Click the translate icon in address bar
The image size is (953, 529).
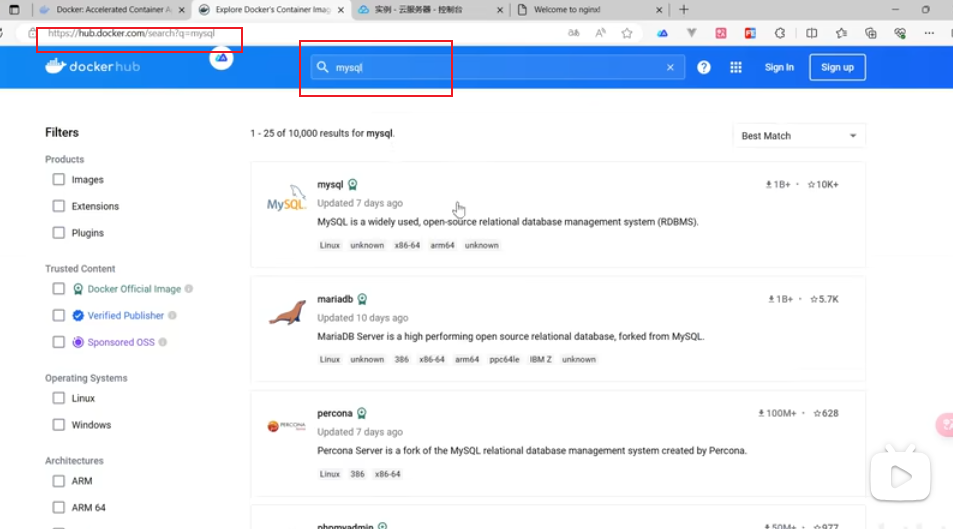point(573,33)
